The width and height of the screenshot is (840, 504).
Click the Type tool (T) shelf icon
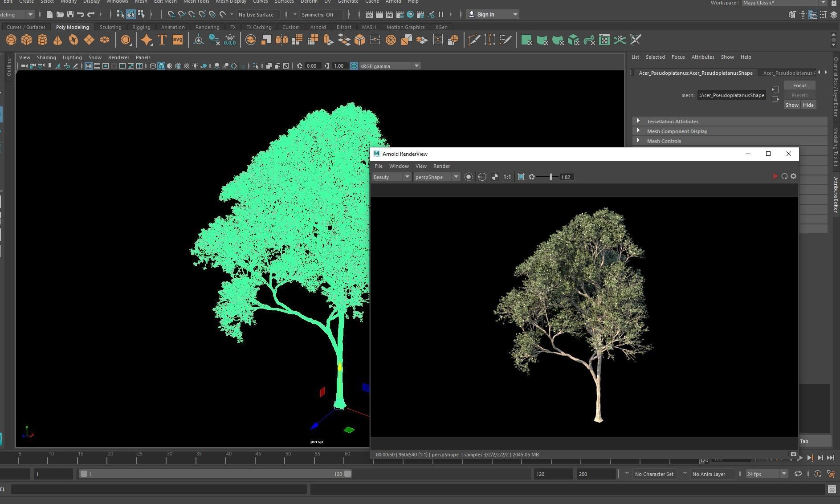[162, 40]
